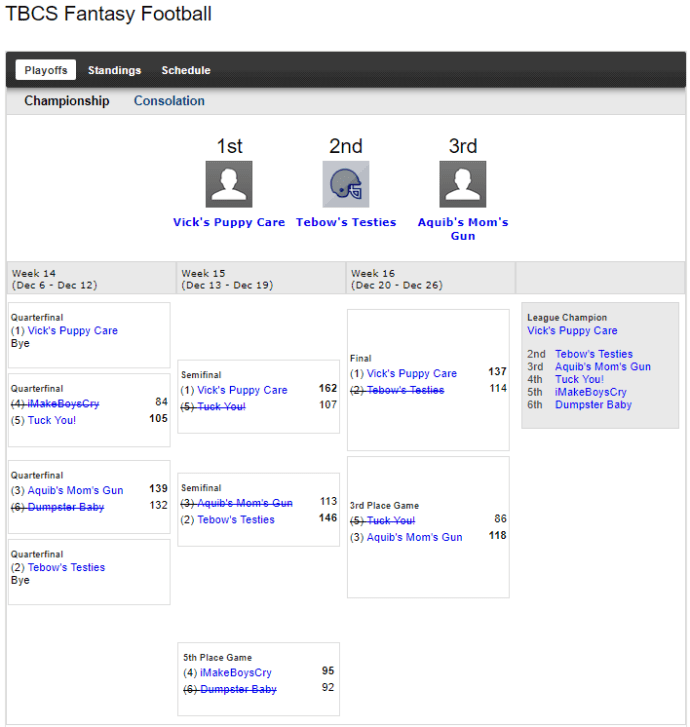690x727 pixels.
Task: Open Aquib's Mom's Gun under 3rd place
Action: click(x=463, y=229)
